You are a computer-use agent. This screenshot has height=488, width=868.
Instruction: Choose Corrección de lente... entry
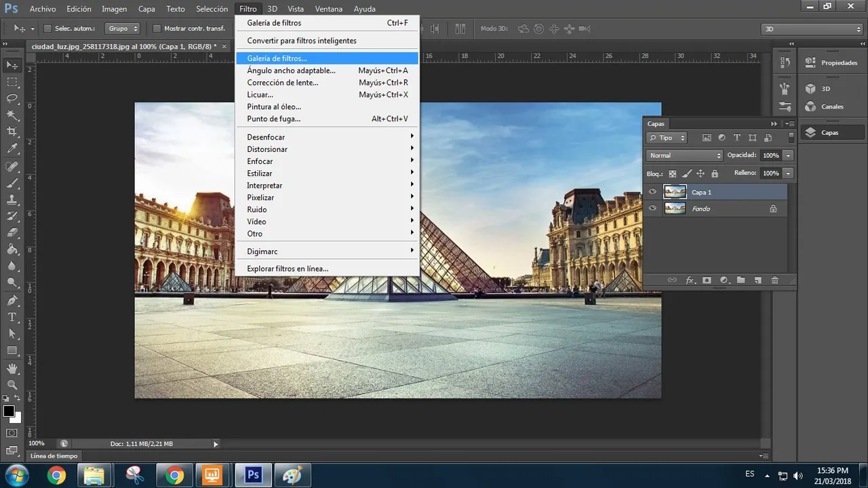[327, 82]
